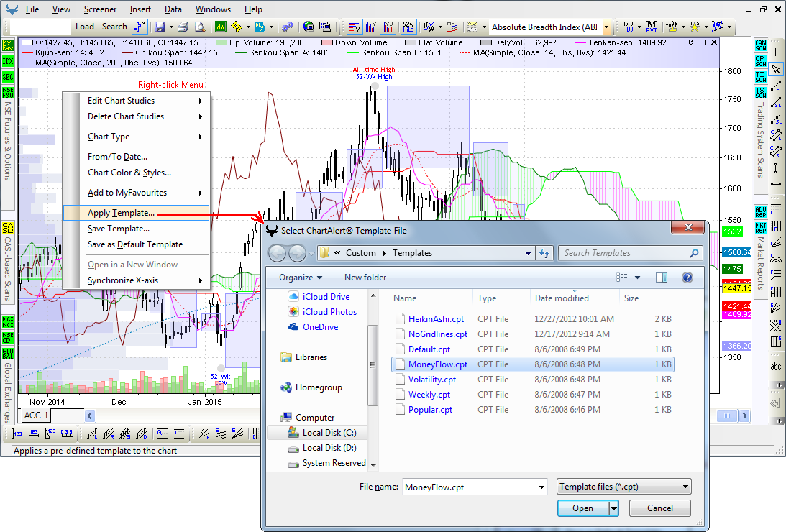Viewport: 786px width, 532px height.
Task: Select the TI SCN scan icon
Action: pos(760,77)
